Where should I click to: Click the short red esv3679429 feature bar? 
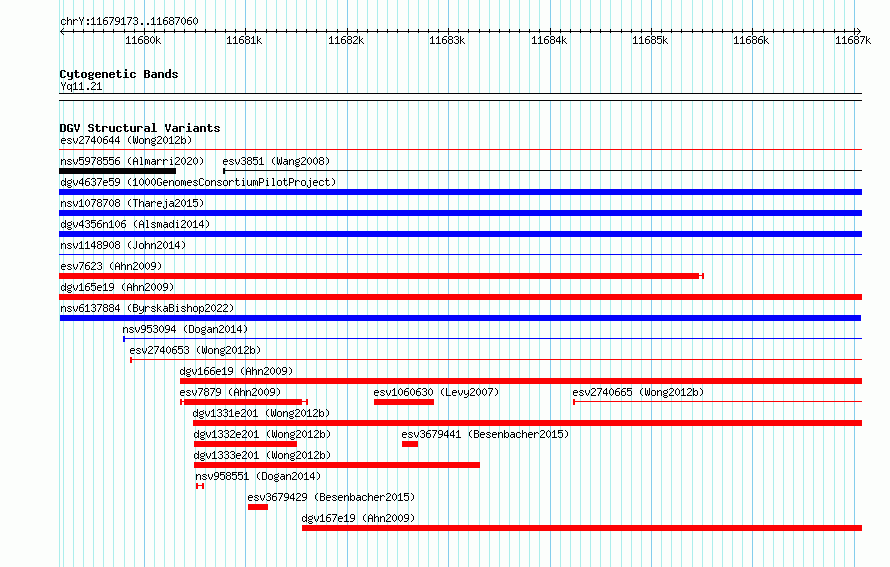(258, 507)
